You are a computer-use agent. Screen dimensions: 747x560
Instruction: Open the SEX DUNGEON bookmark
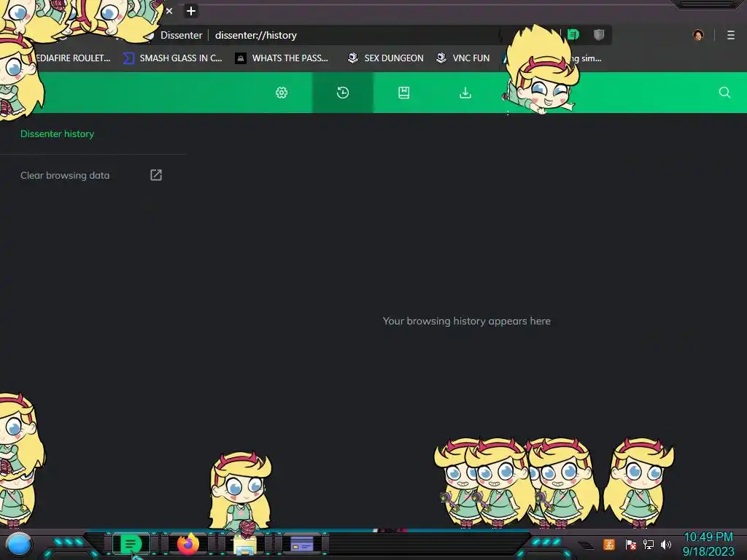coord(385,58)
